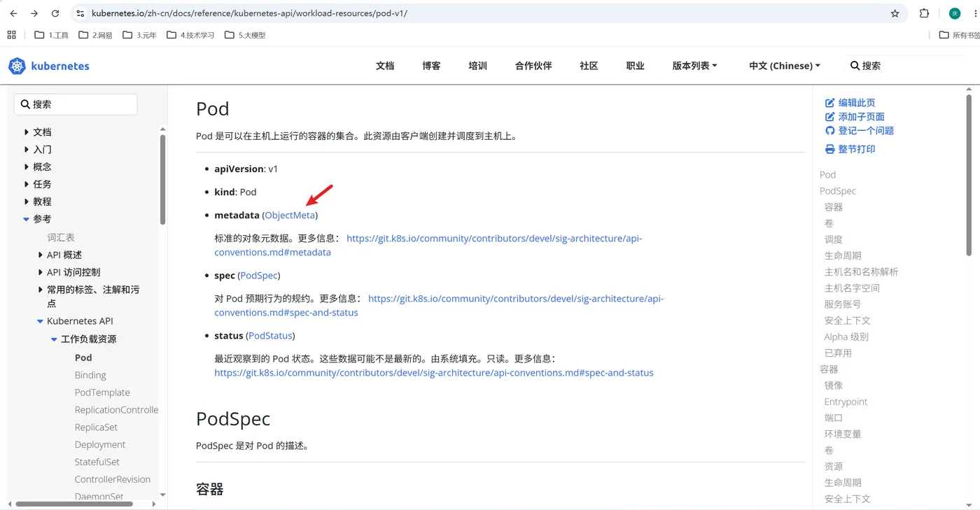Open 职业 in the top navigation
Viewport: 980px width, 510px height.
[636, 66]
